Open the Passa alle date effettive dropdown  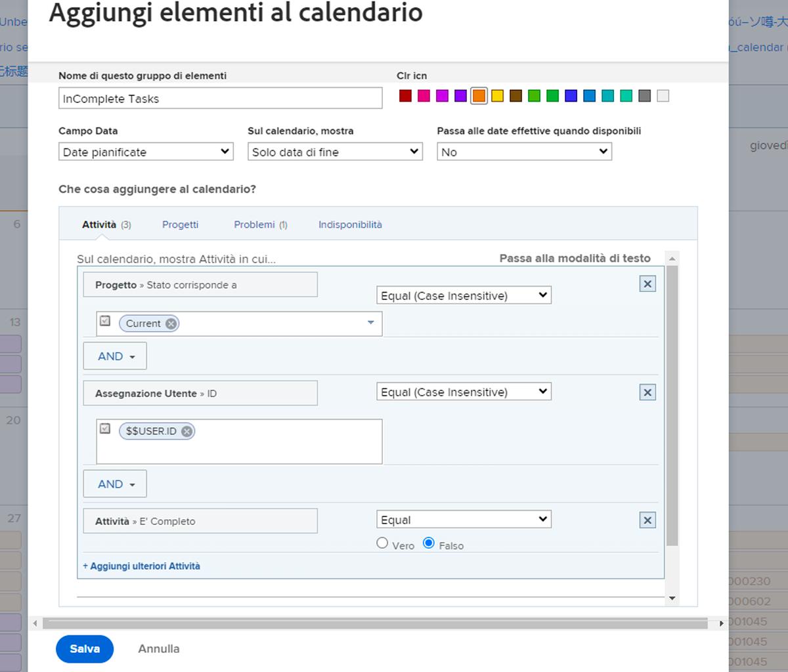click(x=524, y=152)
